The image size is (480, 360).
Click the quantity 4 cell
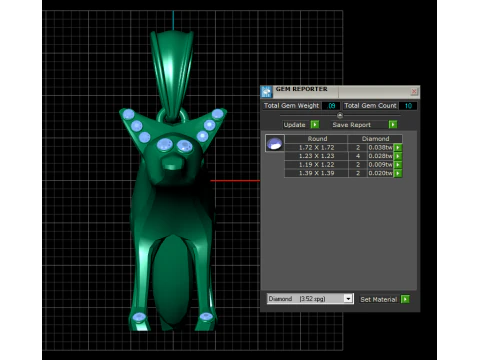[358, 156]
